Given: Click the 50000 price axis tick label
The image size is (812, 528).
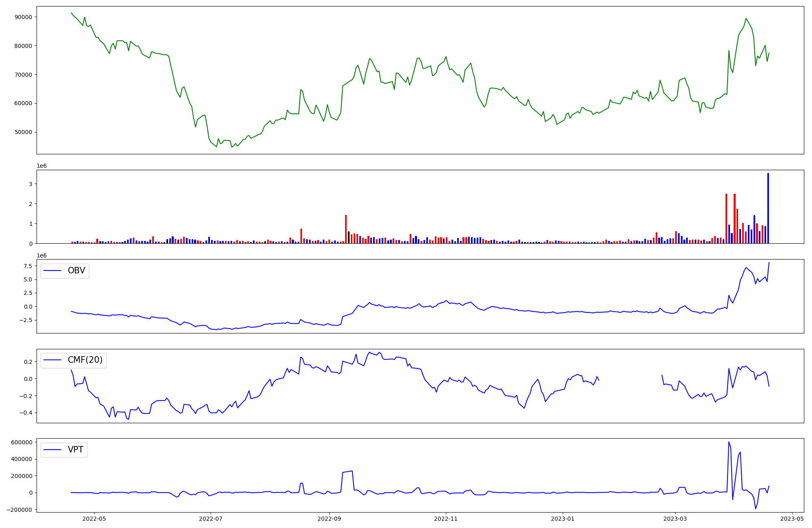Looking at the screenshot, I should (23, 132).
